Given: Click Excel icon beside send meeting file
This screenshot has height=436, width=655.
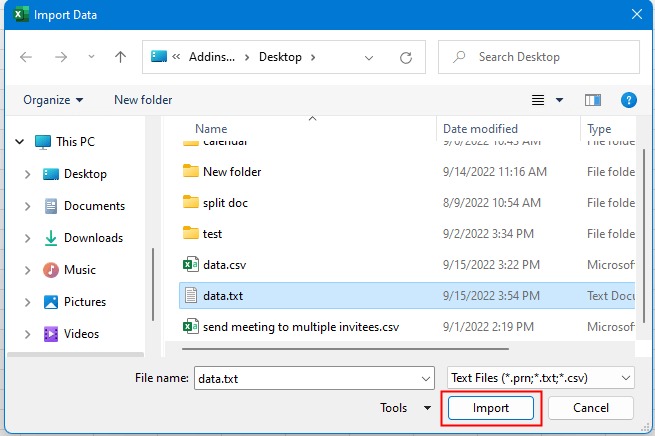Looking at the screenshot, I should pos(190,327).
